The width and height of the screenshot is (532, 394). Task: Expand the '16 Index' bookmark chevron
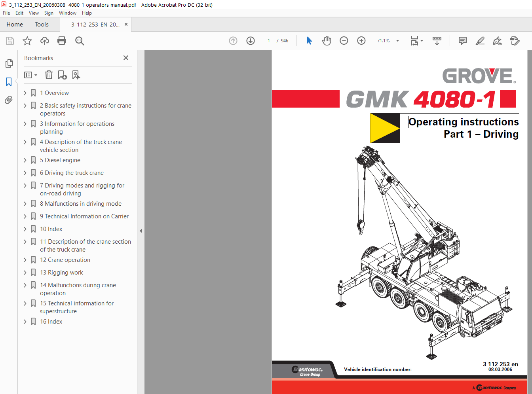tap(25, 322)
